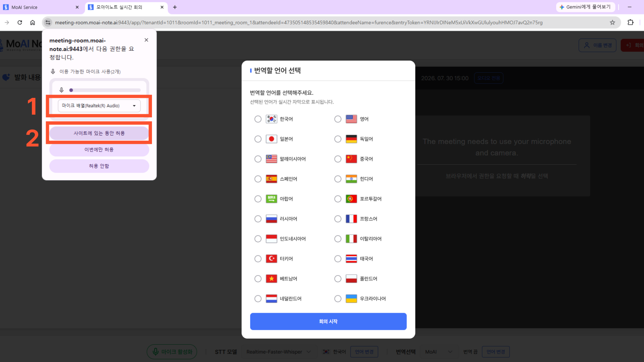Open the extensions puzzle icon
Screen dimensions: 644x362
pos(631,22)
